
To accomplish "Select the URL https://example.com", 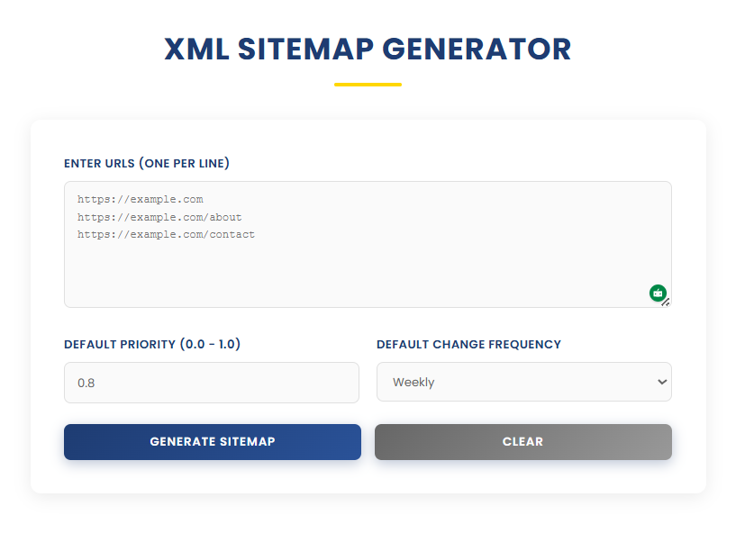I will coord(140,199).
